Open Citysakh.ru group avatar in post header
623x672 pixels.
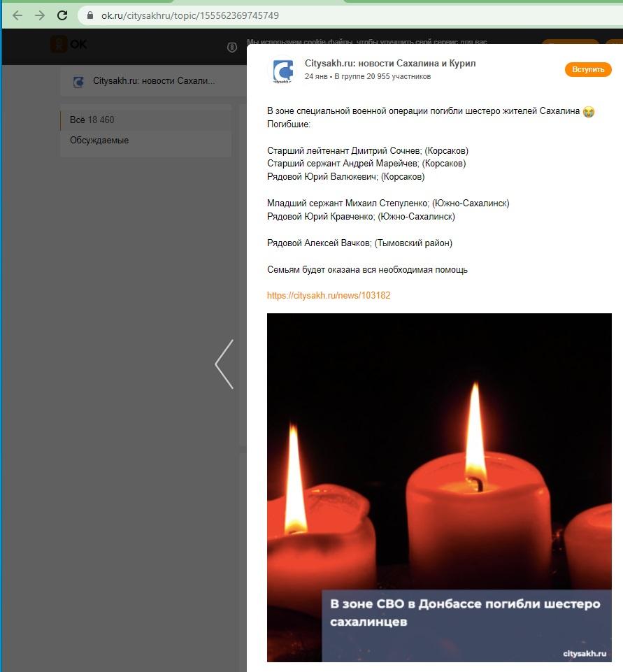pyautogui.click(x=282, y=71)
